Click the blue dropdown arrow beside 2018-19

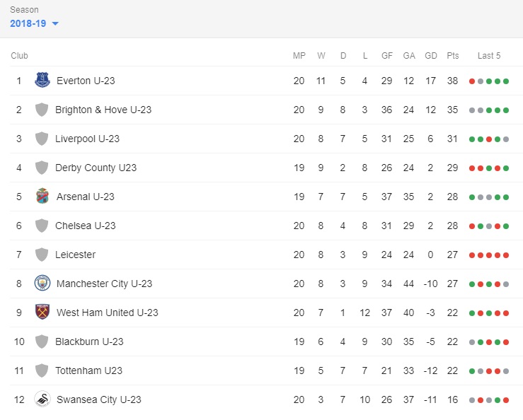(x=55, y=23)
